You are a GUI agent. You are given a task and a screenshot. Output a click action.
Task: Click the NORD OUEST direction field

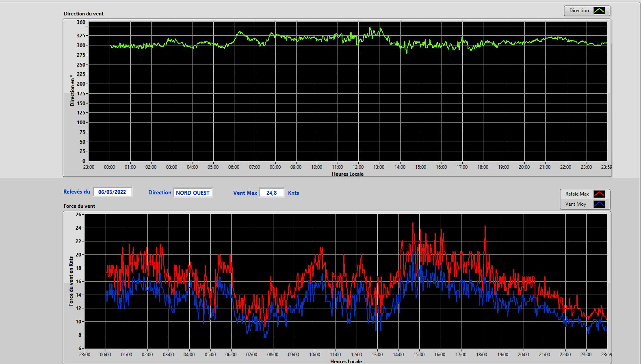pos(193,193)
